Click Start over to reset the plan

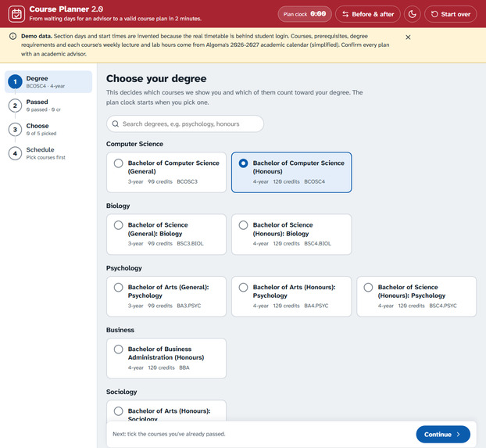[450, 14]
